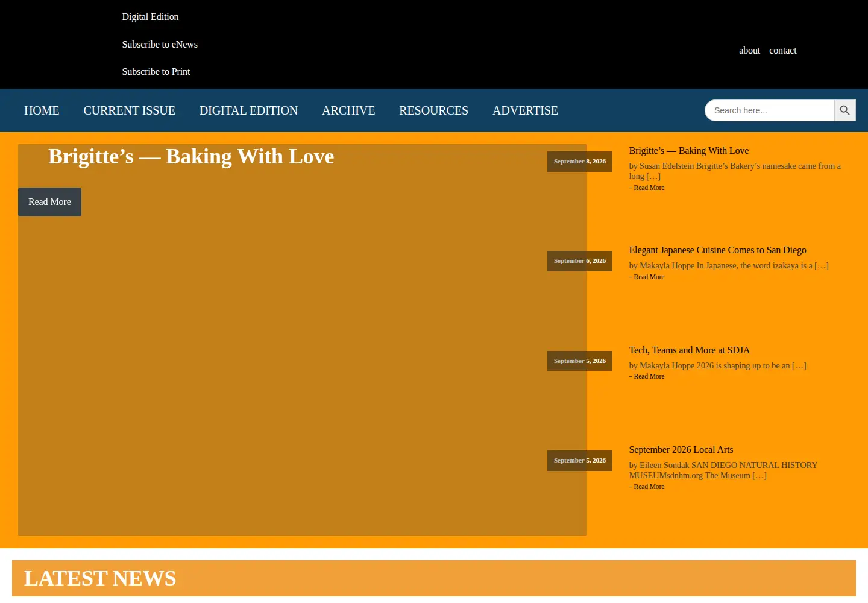The image size is (868, 603).
Task: Click excerpt 'by Eileen Sondak SAN DIEGO NATURAL HISTORY'
Action: click(723, 470)
